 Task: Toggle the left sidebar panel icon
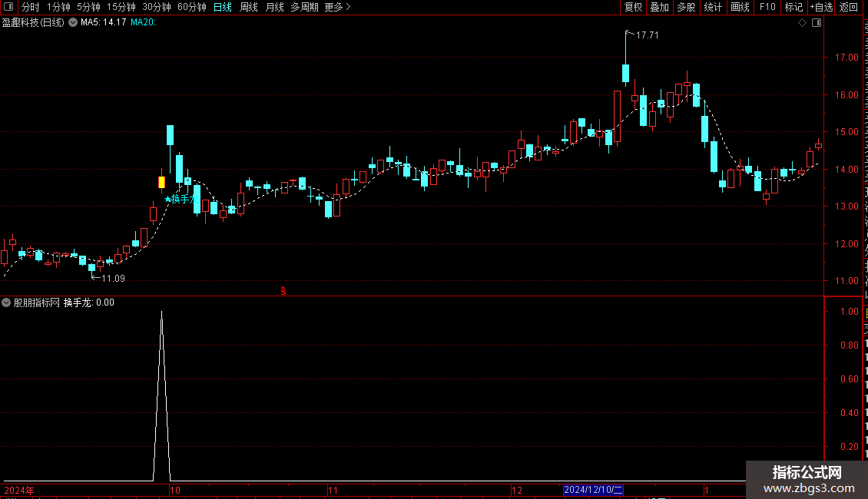pyautogui.click(x=8, y=7)
